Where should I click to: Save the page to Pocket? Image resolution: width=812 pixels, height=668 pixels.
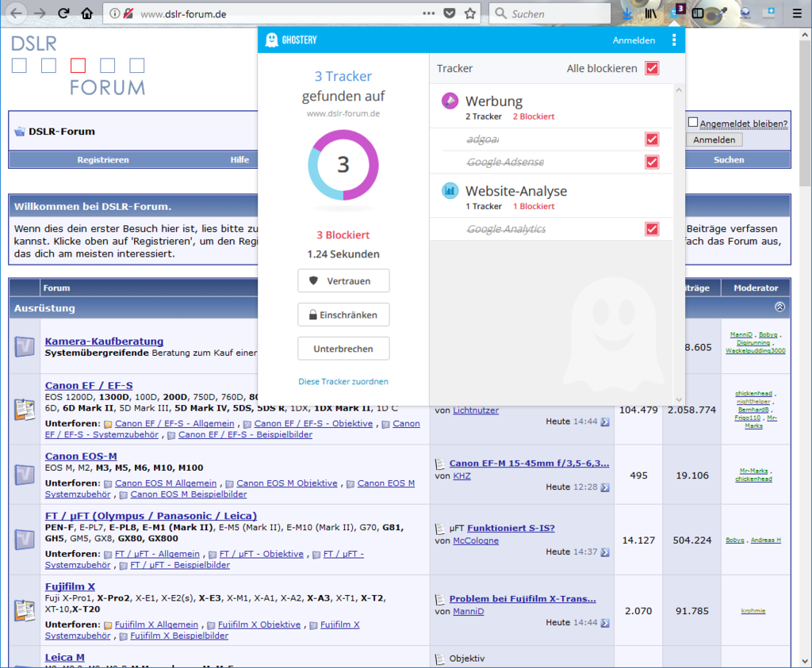tap(450, 13)
